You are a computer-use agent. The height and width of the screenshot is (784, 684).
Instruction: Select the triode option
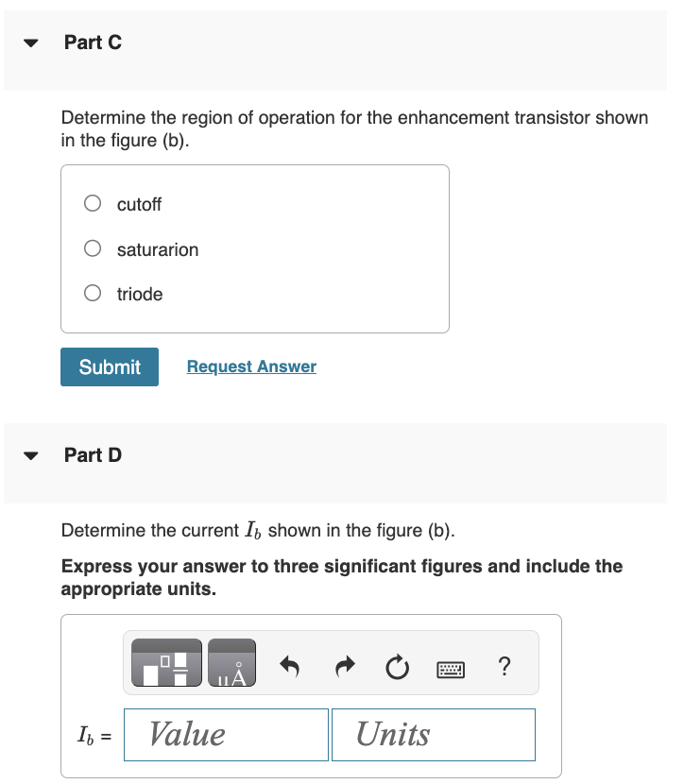point(92,293)
